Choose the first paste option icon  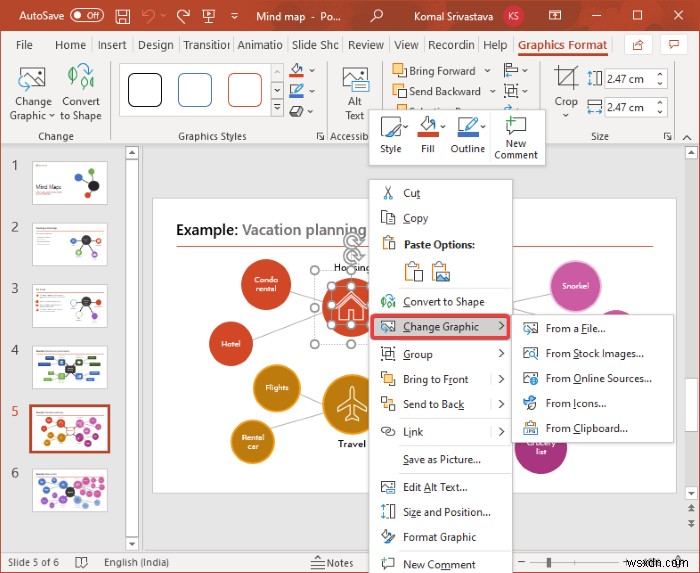click(414, 272)
